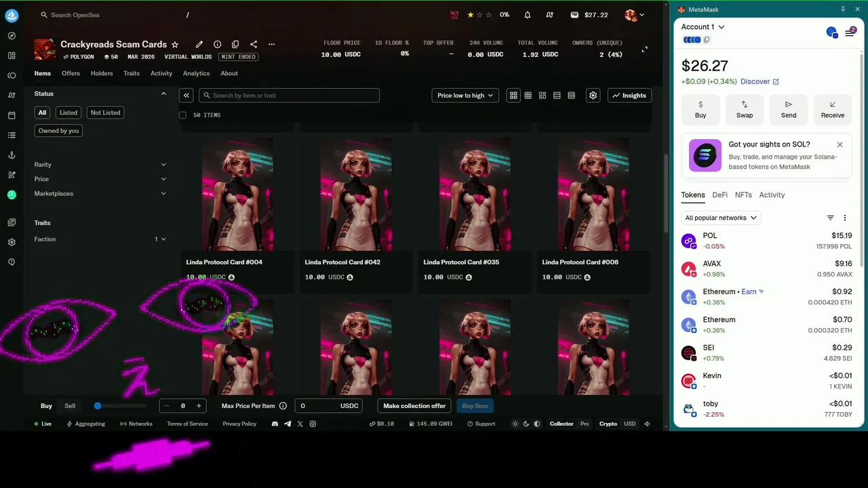This screenshot has width=868, height=488.
Task: Click the MetaMask Send button
Action: point(789,110)
